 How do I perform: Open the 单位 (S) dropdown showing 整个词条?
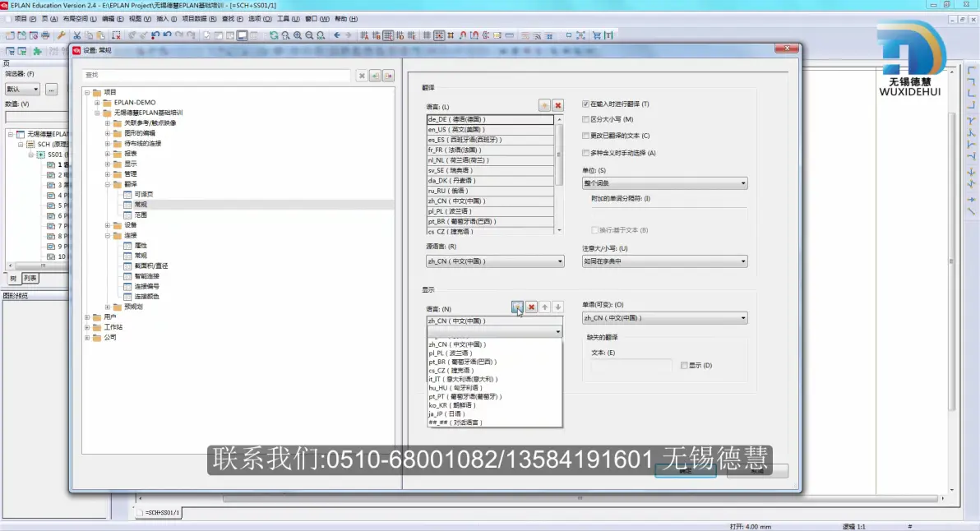664,183
